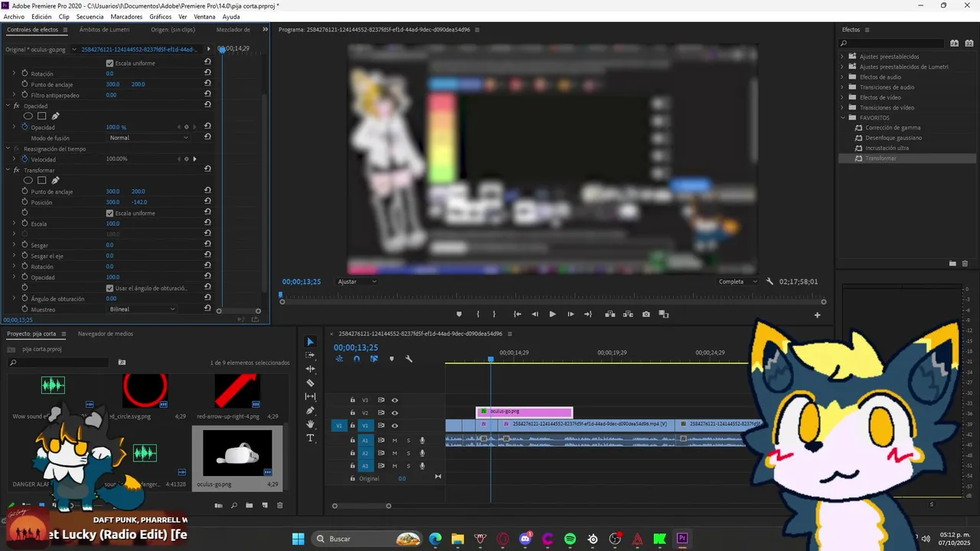This screenshot has width=980, height=551.
Task: Solo audio track A2
Action: (x=408, y=453)
